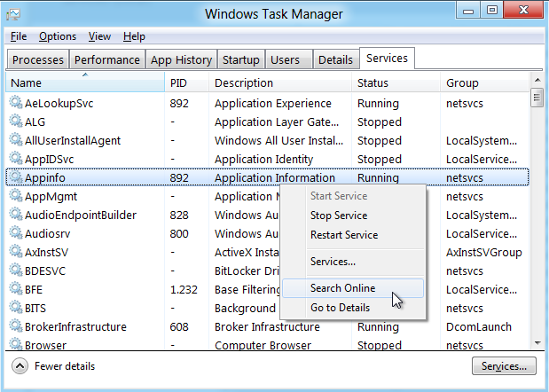Select the BITS service name

coord(35,308)
